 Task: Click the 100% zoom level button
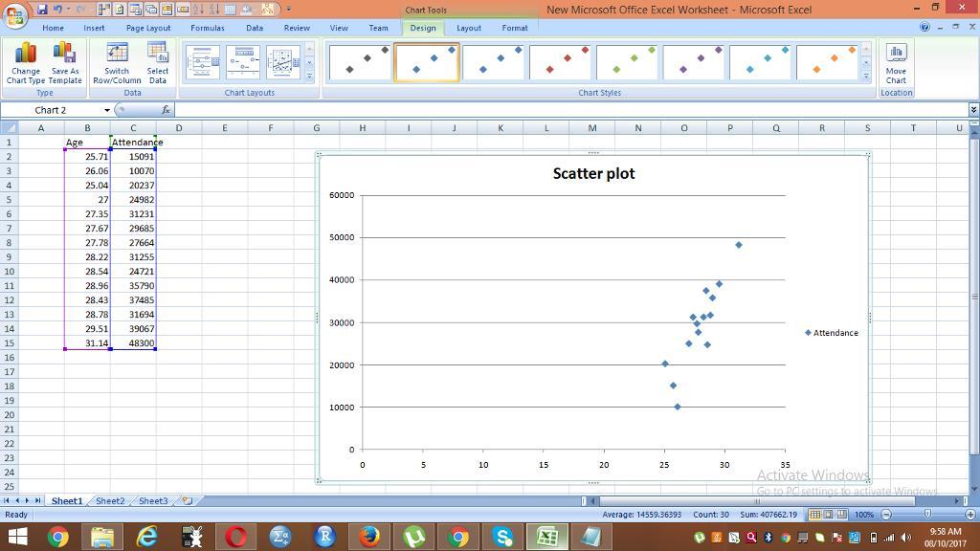click(864, 515)
